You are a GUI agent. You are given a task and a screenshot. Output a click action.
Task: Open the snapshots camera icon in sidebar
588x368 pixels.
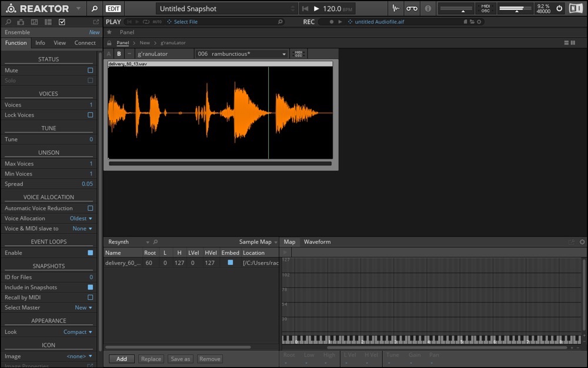(x=21, y=22)
